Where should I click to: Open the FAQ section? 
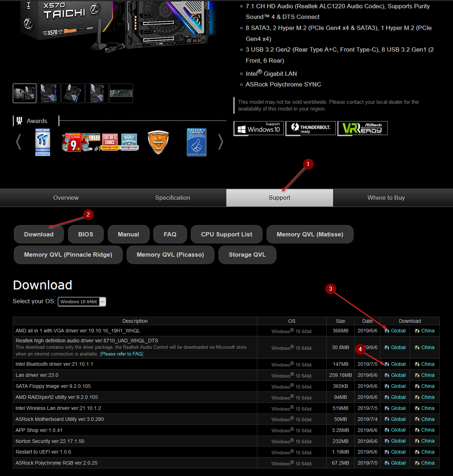tap(170, 234)
